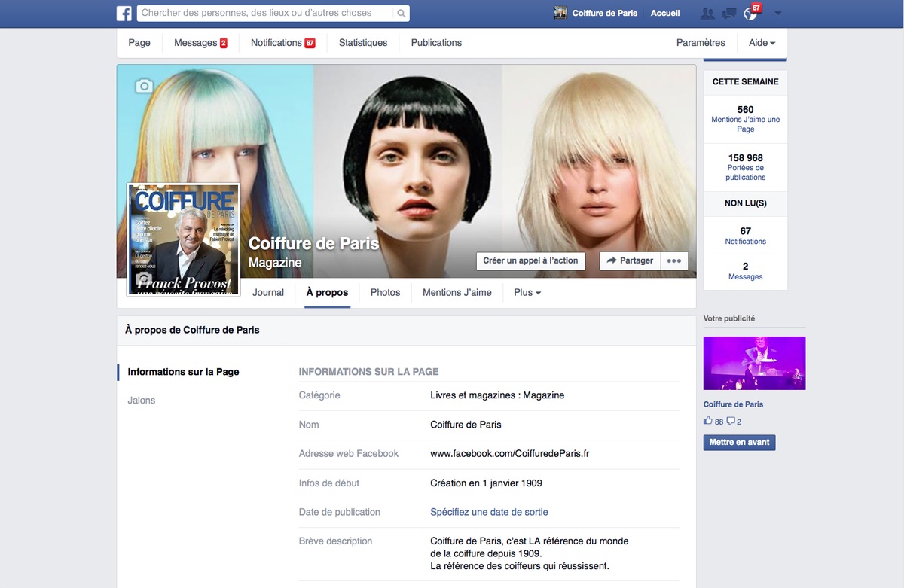Switch to the Journal tab
Screen dimensions: 904x588
click(x=268, y=292)
